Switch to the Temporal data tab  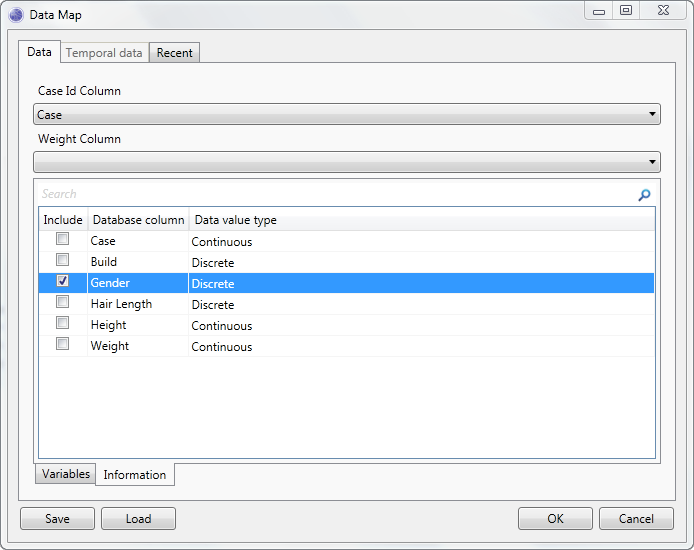(104, 53)
